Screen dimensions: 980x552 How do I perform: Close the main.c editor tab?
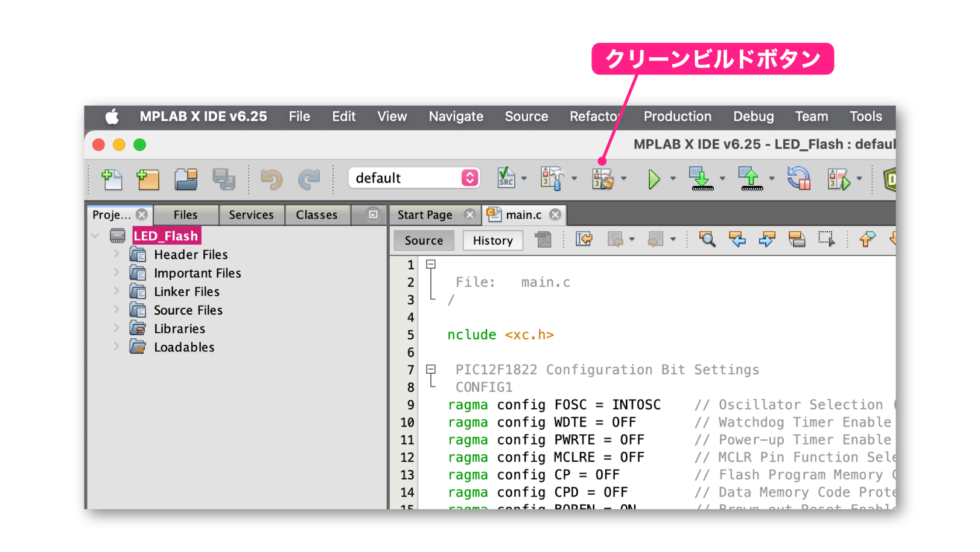coord(555,214)
